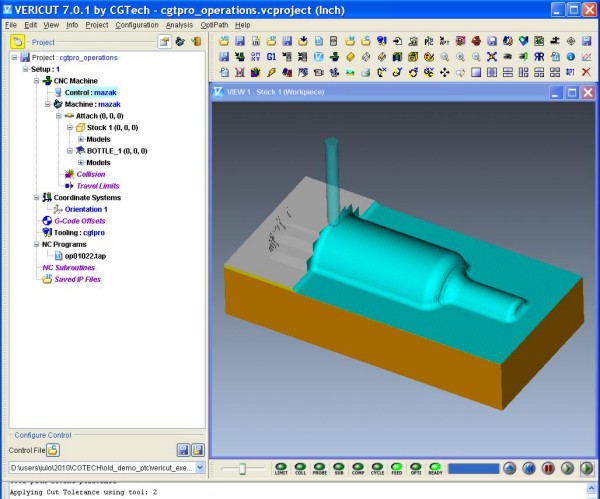Click second save icon in Configure Control
The width and height of the screenshot is (600, 499).
(x=197, y=450)
